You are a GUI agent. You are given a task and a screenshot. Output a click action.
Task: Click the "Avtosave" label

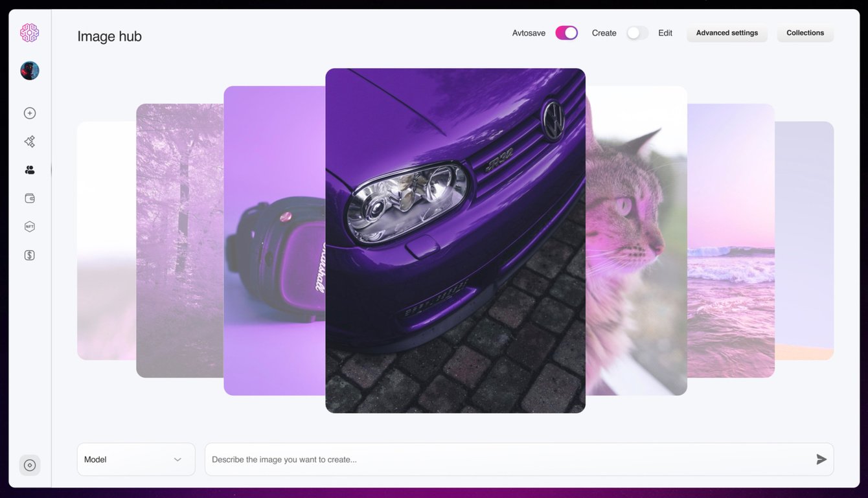coord(529,33)
